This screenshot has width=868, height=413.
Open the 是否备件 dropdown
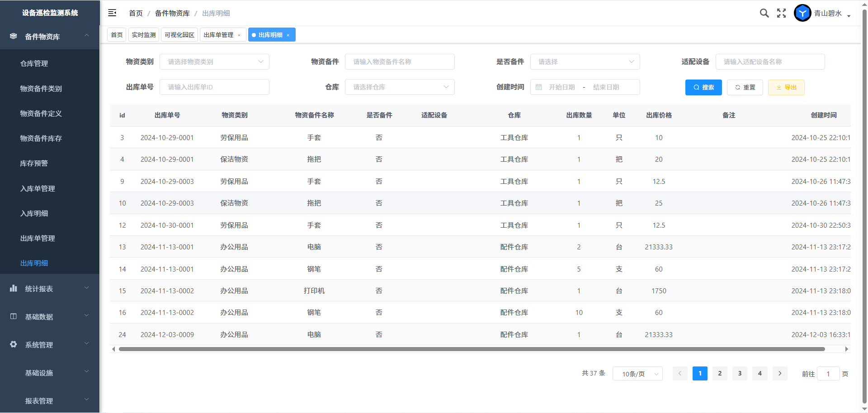tap(585, 62)
